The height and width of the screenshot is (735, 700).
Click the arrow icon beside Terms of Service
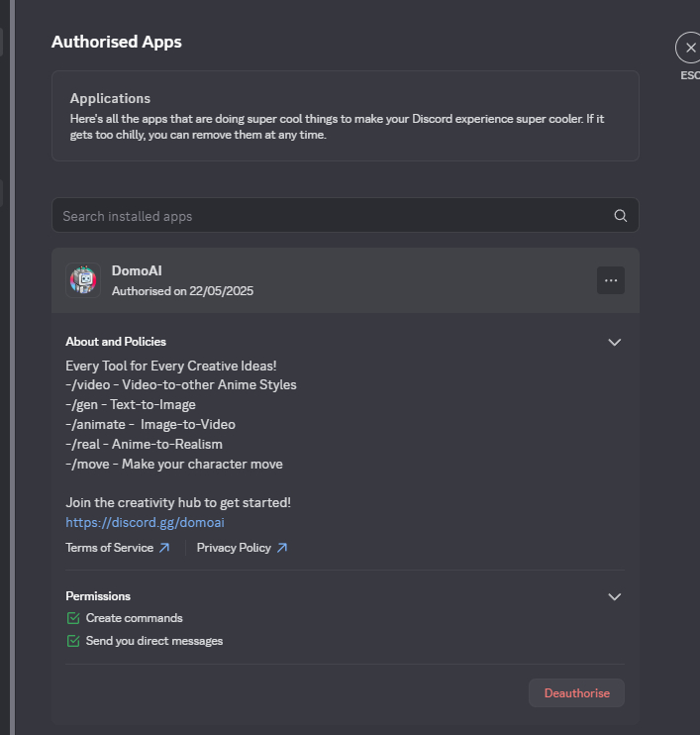click(x=164, y=548)
